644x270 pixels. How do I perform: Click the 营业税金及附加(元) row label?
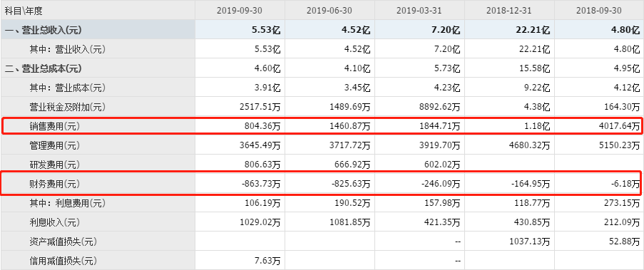pyautogui.click(x=67, y=107)
